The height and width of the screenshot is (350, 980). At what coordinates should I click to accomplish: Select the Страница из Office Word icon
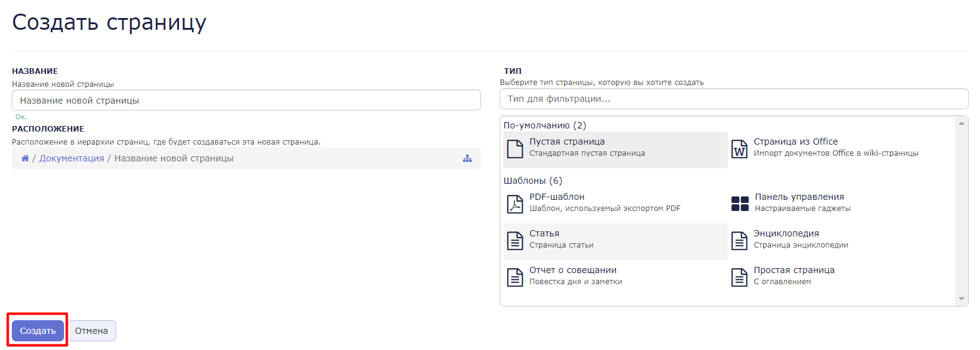click(x=740, y=149)
